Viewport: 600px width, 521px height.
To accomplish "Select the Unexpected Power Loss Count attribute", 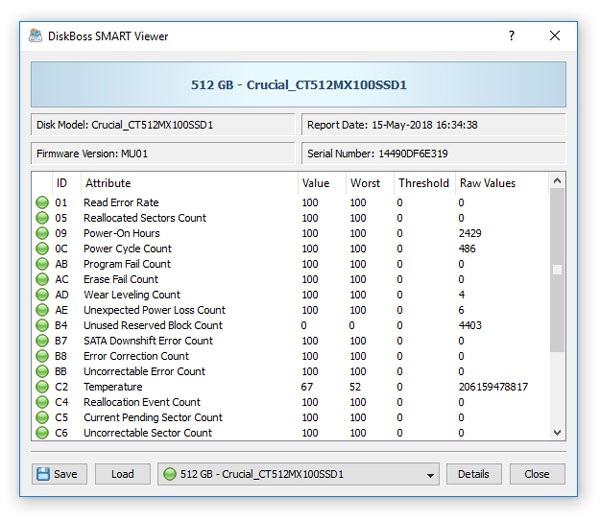I will tap(154, 310).
